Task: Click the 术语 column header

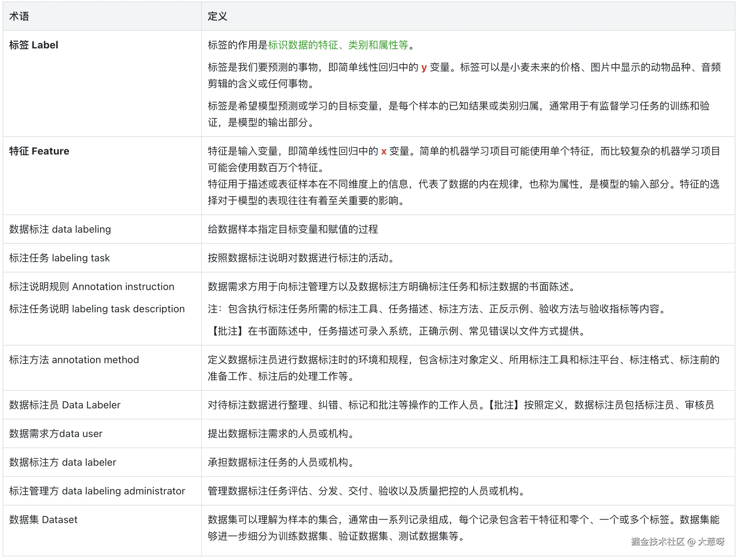Action: point(19,16)
